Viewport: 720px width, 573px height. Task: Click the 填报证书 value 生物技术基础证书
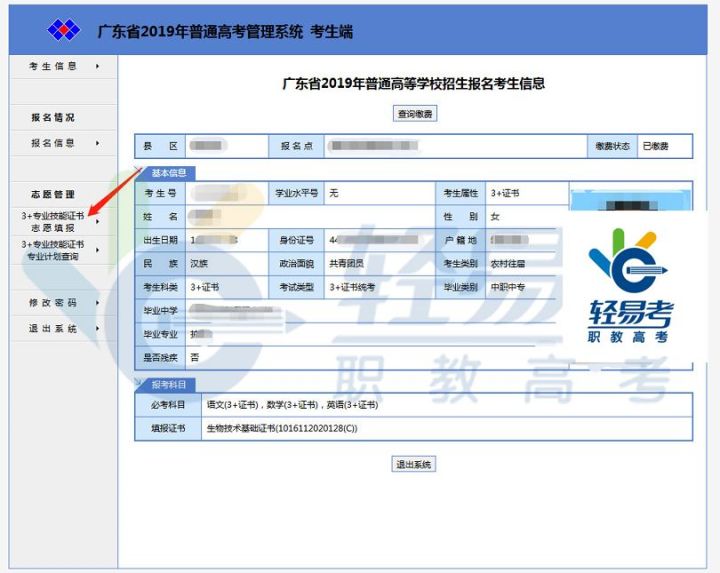[x=281, y=428]
